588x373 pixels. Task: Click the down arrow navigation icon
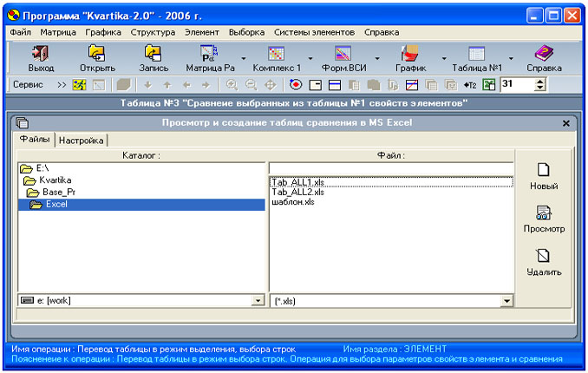148,85
